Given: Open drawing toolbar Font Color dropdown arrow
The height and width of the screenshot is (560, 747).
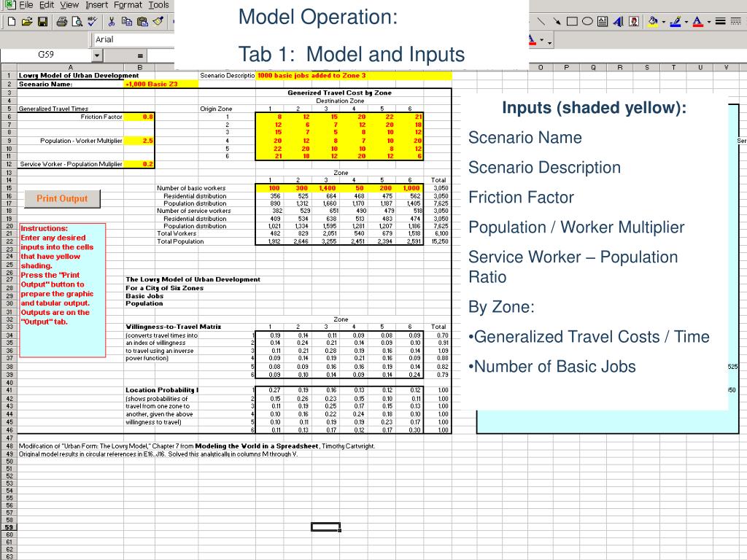Looking at the screenshot, I should tap(708, 22).
